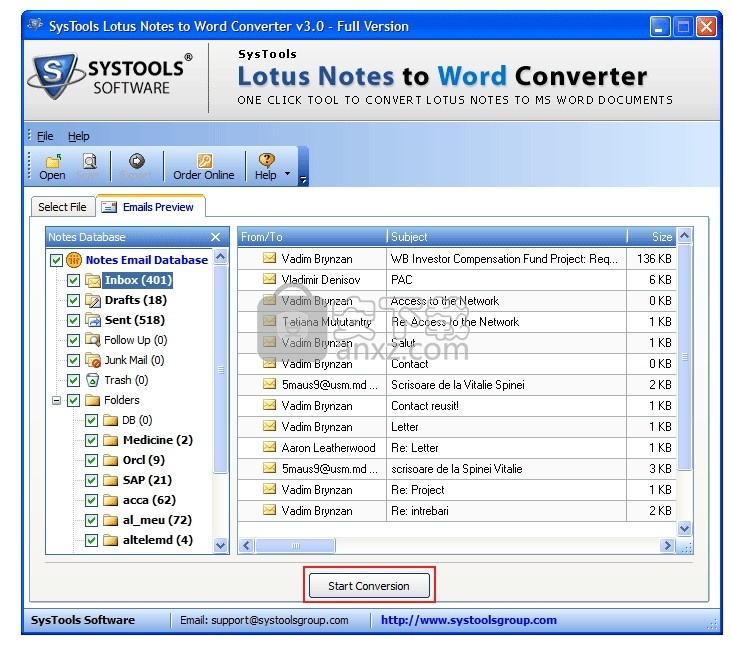
Task: Click envelope icon of Scrisoare de la Vitalie Spinei
Action: (269, 384)
